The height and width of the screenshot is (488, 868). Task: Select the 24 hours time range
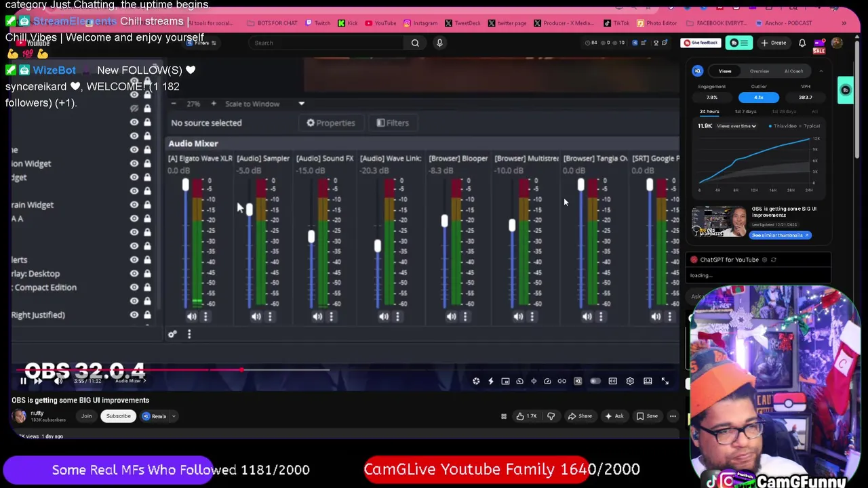click(709, 111)
